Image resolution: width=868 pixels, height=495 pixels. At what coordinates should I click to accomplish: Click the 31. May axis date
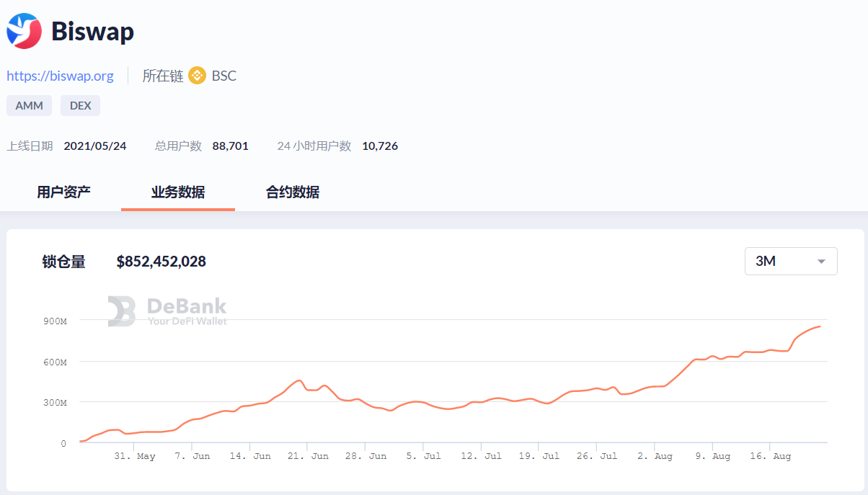coord(134,456)
